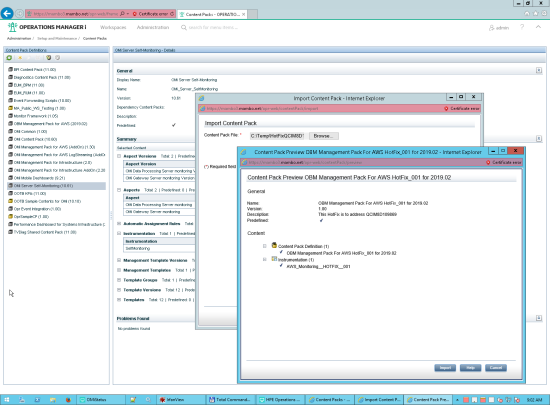Click the Instrumentation node icon in preview
The width and height of the screenshot is (550, 405).
274,259
